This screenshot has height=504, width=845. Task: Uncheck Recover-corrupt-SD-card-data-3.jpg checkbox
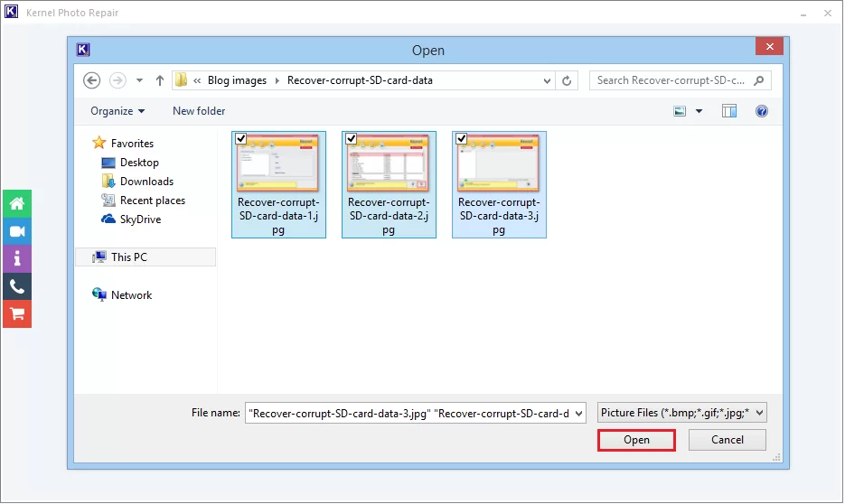[x=462, y=139]
